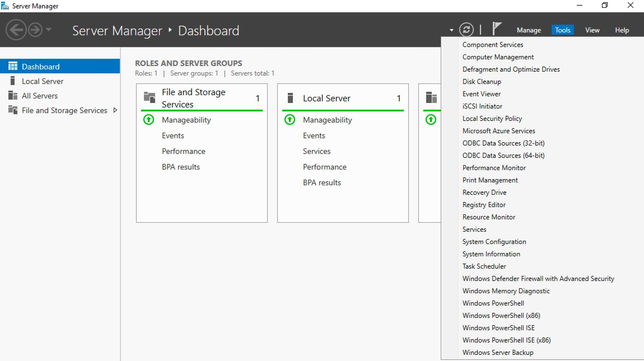Viewport: 644px width, 361px height.
Task: Open Events in File and Storage tile
Action: click(x=173, y=135)
